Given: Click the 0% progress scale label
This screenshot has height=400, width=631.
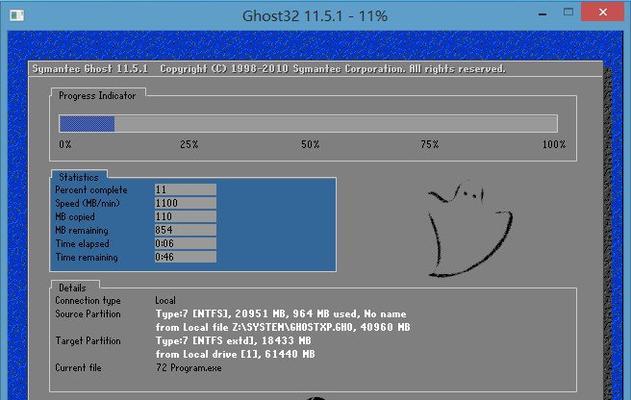Looking at the screenshot, I should pos(65,144).
